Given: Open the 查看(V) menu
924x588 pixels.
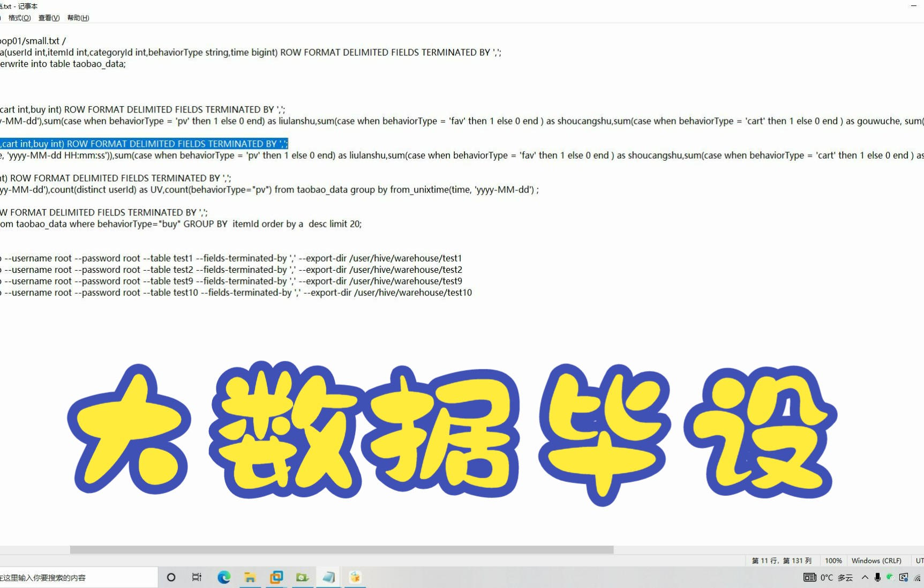Looking at the screenshot, I should (48, 18).
